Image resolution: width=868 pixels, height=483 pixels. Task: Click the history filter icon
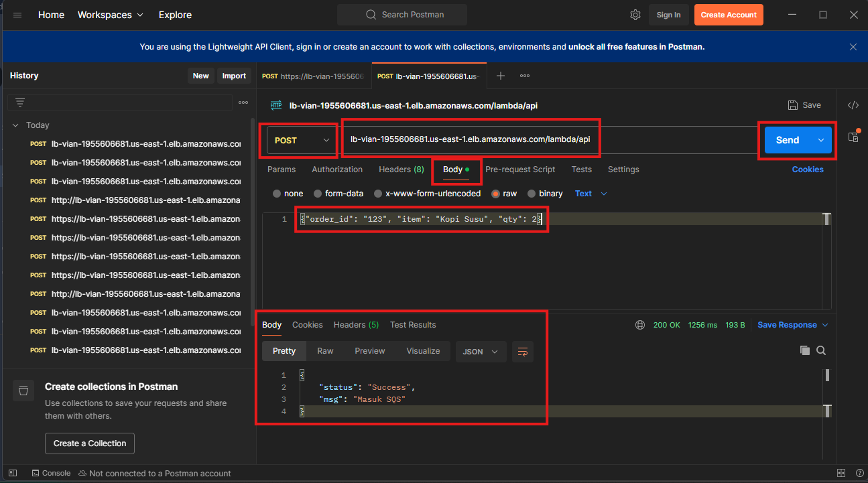tap(20, 102)
